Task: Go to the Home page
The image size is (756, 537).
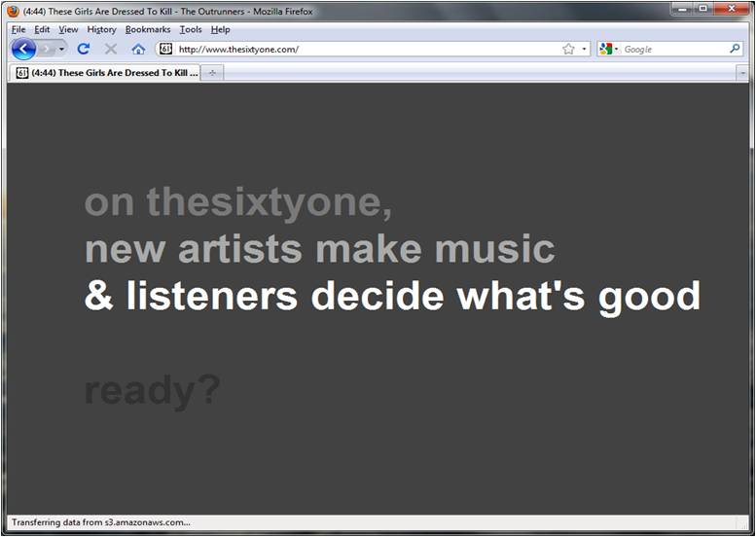Action: tap(138, 49)
